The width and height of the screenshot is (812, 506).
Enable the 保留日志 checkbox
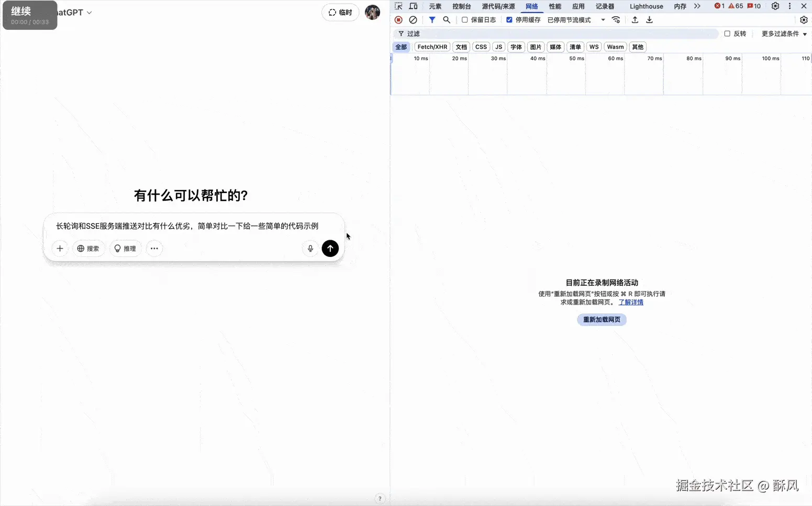(x=464, y=20)
